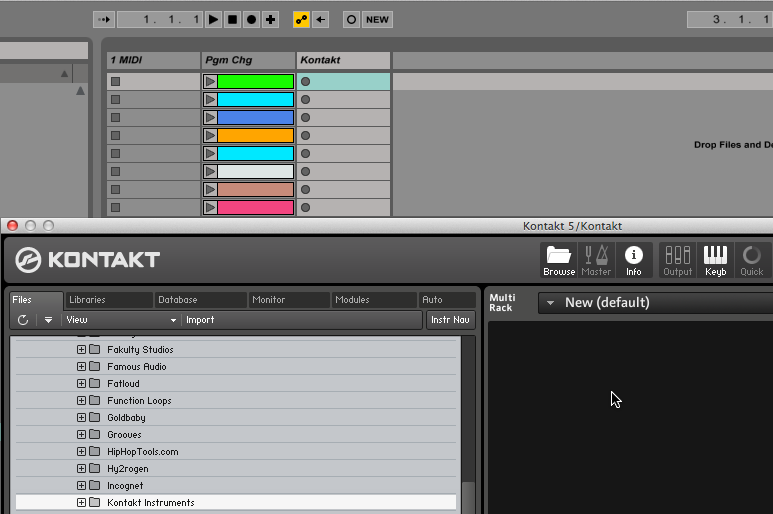Click the record circle in last Kontakt slot
The image size is (773, 514).
[x=306, y=207]
